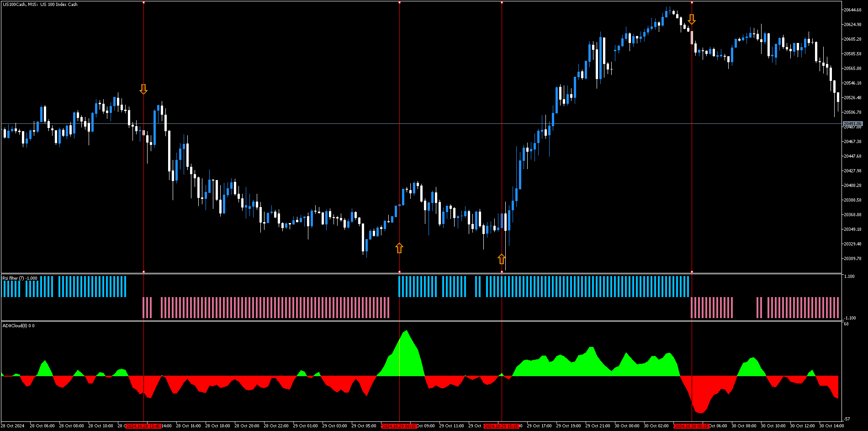Click the 2024.10.28 13:45 date marker
This screenshot has width=868, height=431.
pyautogui.click(x=143, y=426)
